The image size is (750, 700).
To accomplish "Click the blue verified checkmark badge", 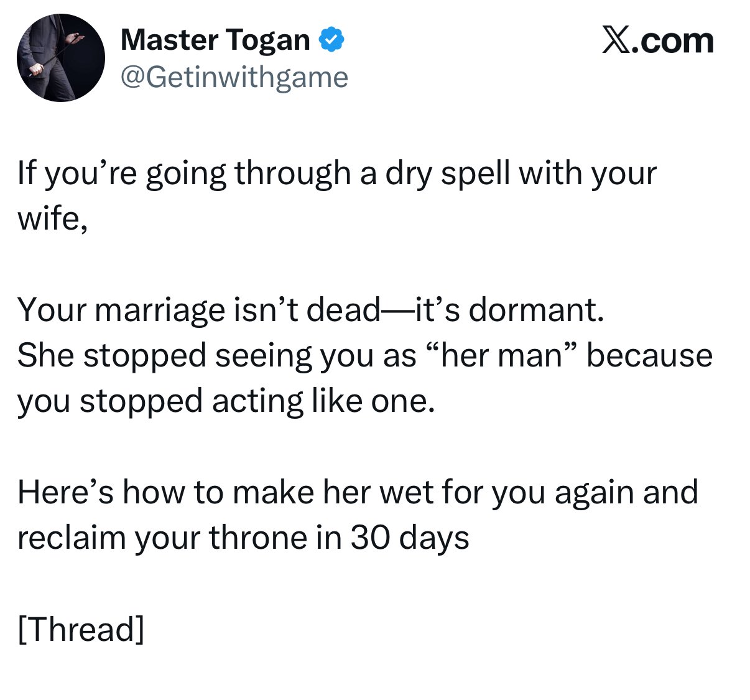I will point(331,40).
